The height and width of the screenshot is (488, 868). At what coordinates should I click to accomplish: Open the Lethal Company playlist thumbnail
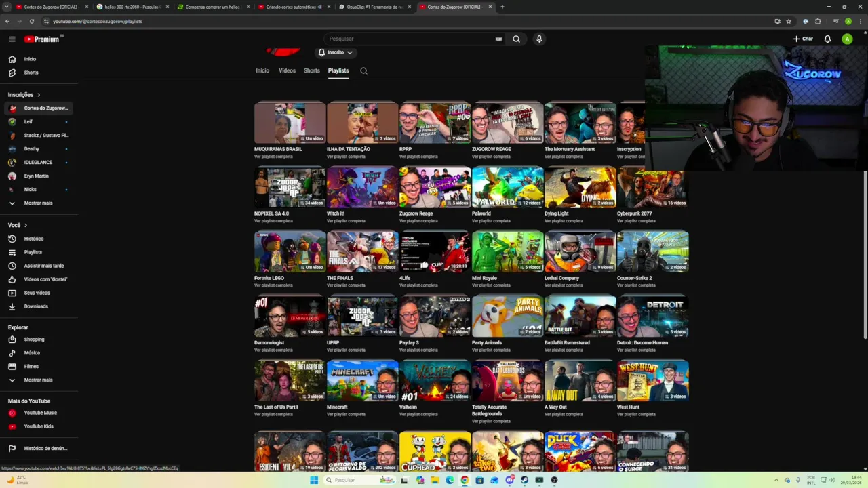point(580,251)
